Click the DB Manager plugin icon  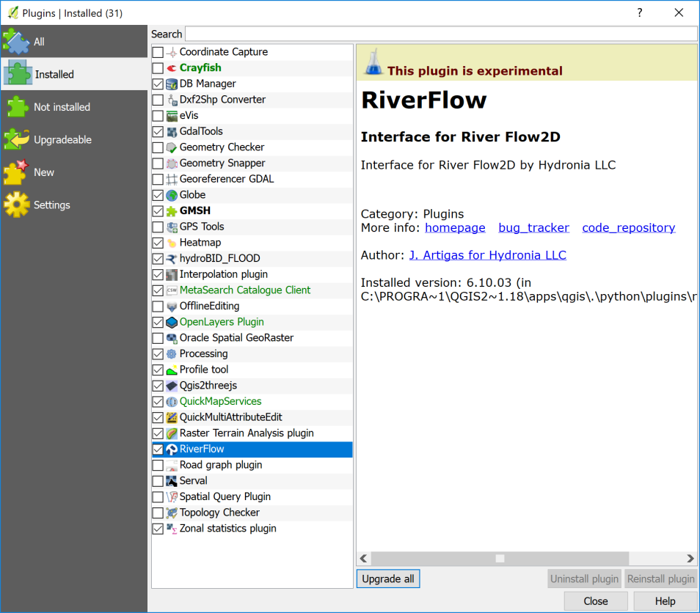(x=172, y=84)
